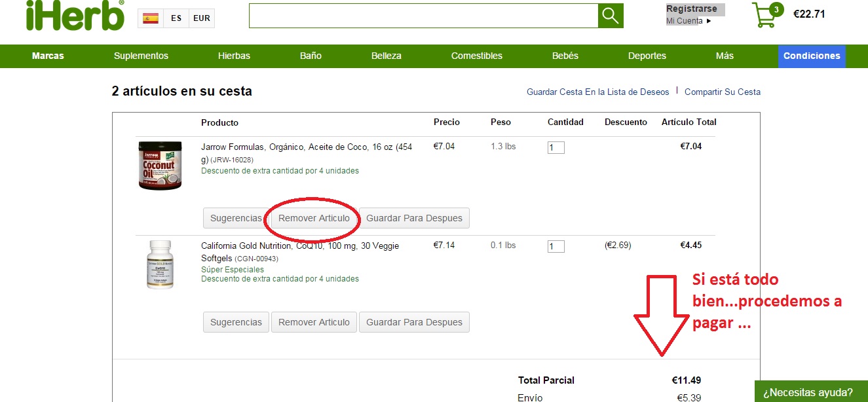Image resolution: width=868 pixels, height=402 pixels.
Task: Click Sugerencias for the CoQ10 item
Action: pos(236,322)
